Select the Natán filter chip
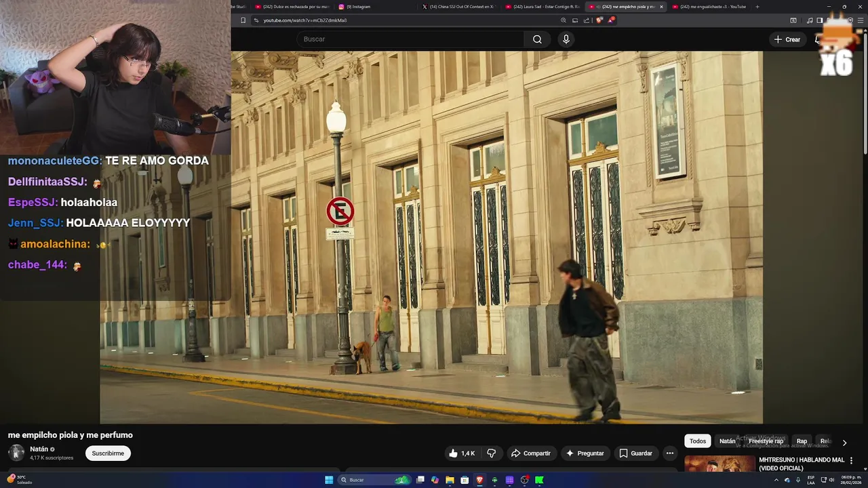The width and height of the screenshot is (868, 488). (x=727, y=441)
